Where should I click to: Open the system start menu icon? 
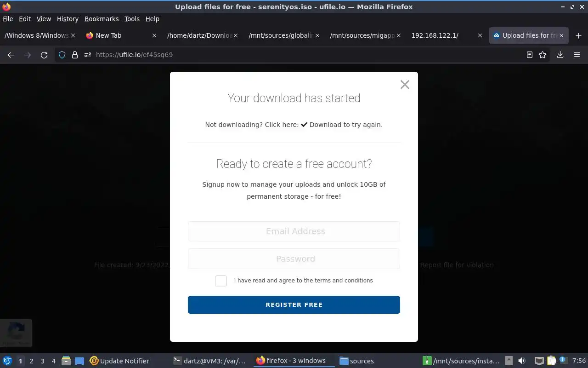point(7,361)
